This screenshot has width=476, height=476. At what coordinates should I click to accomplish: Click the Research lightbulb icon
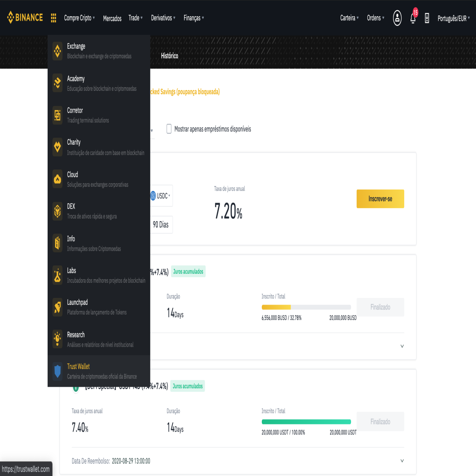[58, 339]
